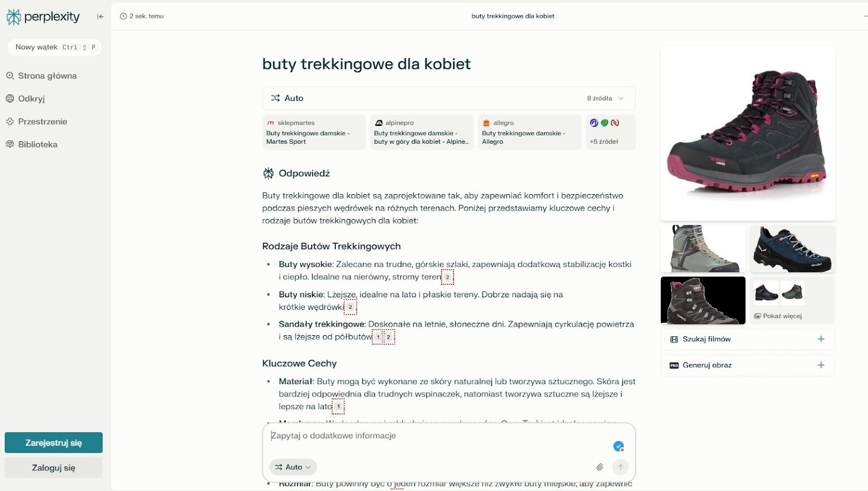Viewport: 868px width, 491px height.
Task: Click the Rodzaje Butów Trekkingowych heading
Action: point(331,246)
